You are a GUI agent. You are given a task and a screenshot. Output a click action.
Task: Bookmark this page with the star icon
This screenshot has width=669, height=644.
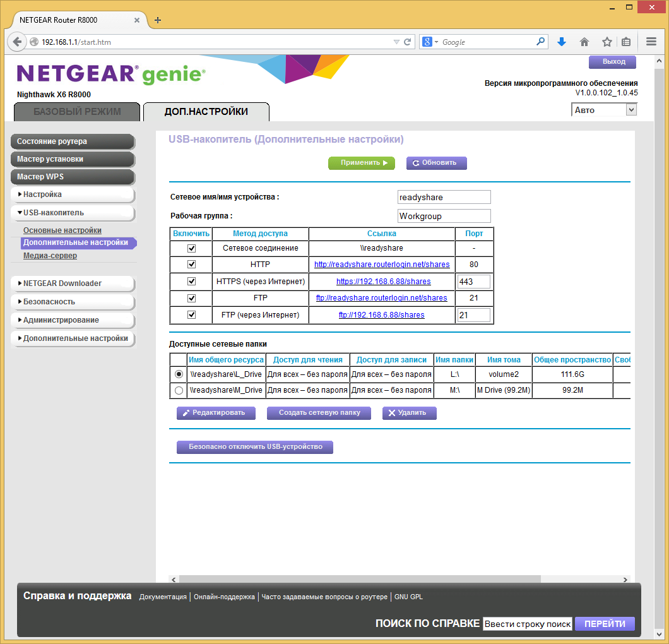[x=607, y=42]
